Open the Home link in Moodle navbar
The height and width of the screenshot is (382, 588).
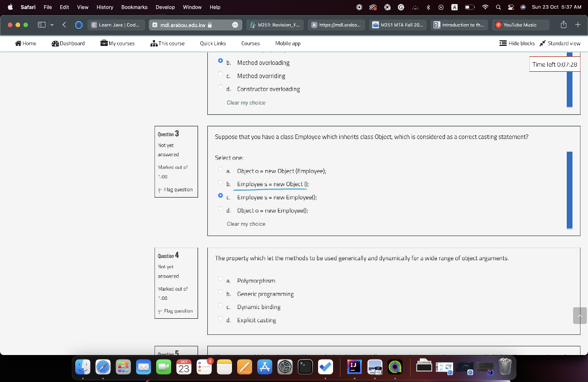tap(25, 44)
